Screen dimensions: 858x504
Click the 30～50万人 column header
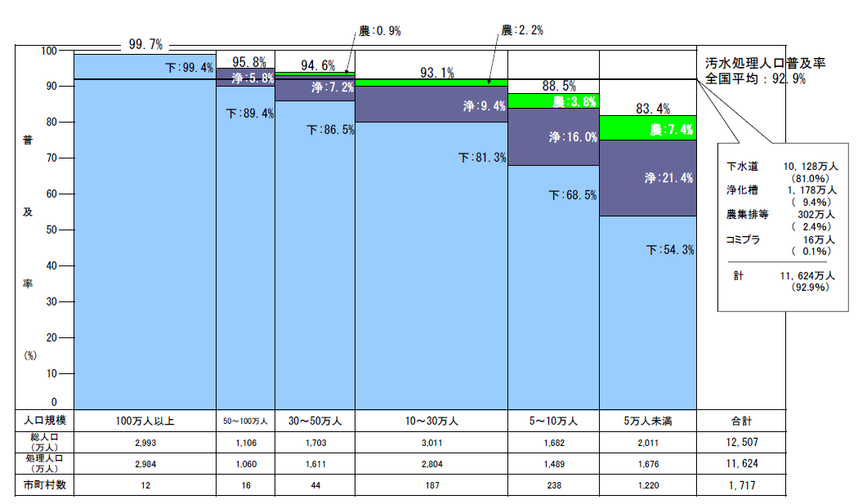pos(315,421)
